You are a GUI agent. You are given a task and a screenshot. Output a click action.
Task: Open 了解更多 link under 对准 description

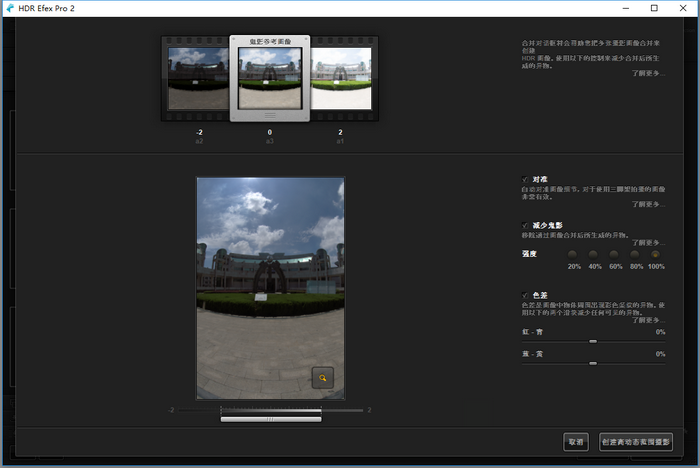click(x=648, y=204)
